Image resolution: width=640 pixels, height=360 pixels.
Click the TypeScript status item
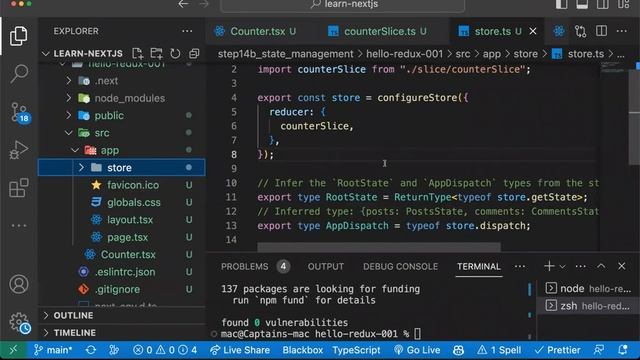coord(356,350)
